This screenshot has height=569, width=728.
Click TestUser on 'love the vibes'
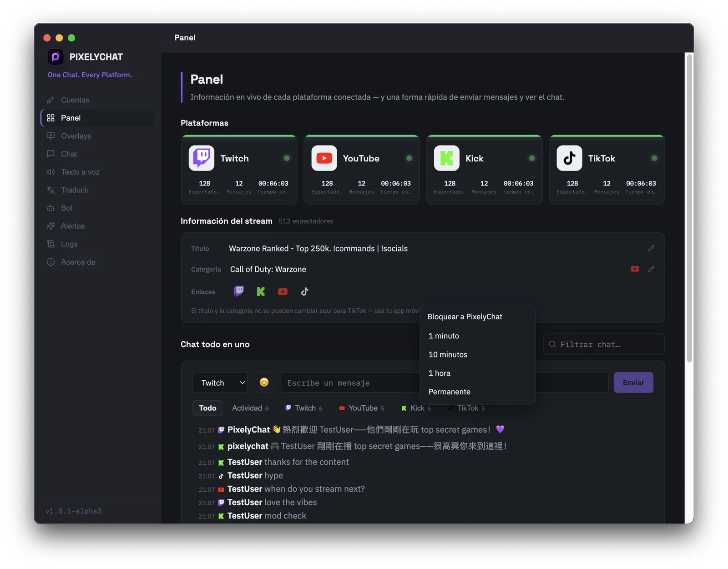pyautogui.click(x=245, y=503)
